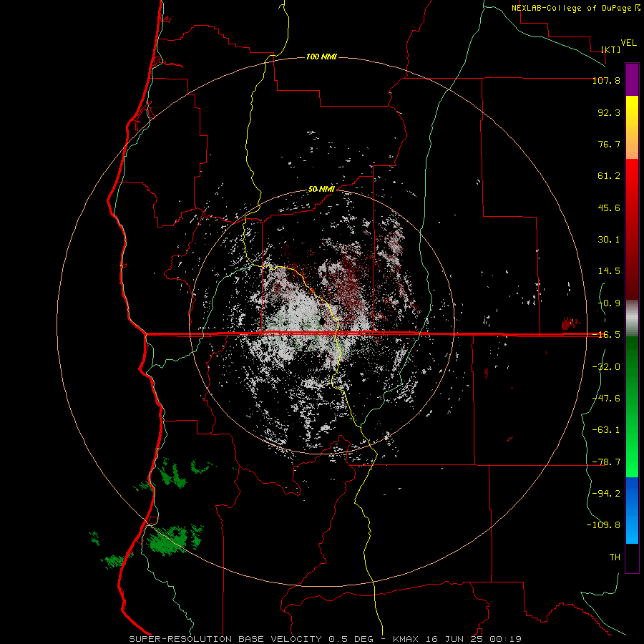644x644 pixels.
Task: Click the 76.7 velocity scale value
Action: coord(609,144)
